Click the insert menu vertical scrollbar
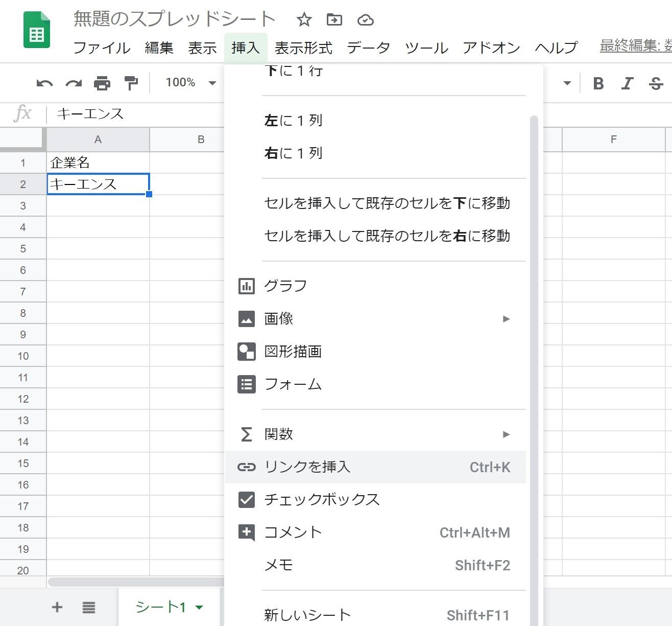The width and height of the screenshot is (672, 626). click(x=534, y=370)
